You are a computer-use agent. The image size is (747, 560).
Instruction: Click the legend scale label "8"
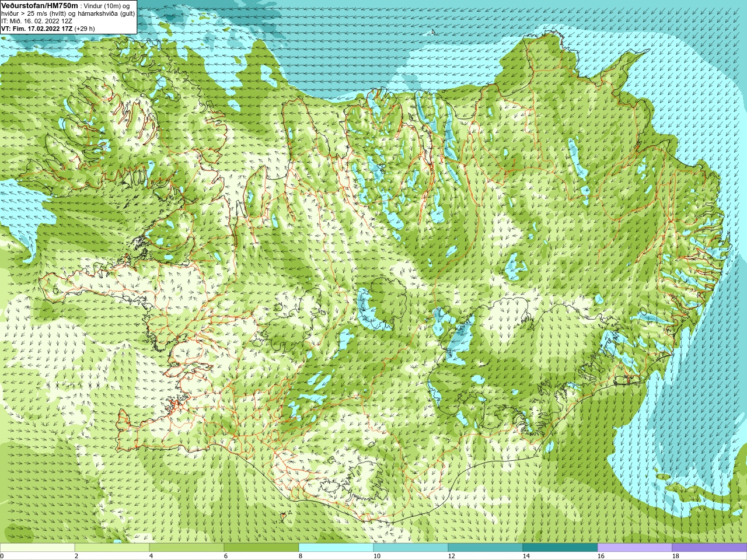coord(301,556)
